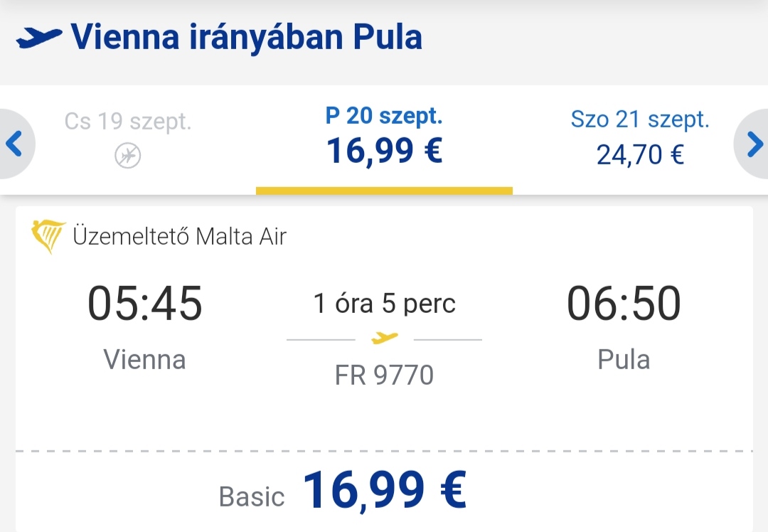Click the 1 óra 5 perc duration text
Image resolution: width=768 pixels, height=532 pixels.
(x=385, y=303)
